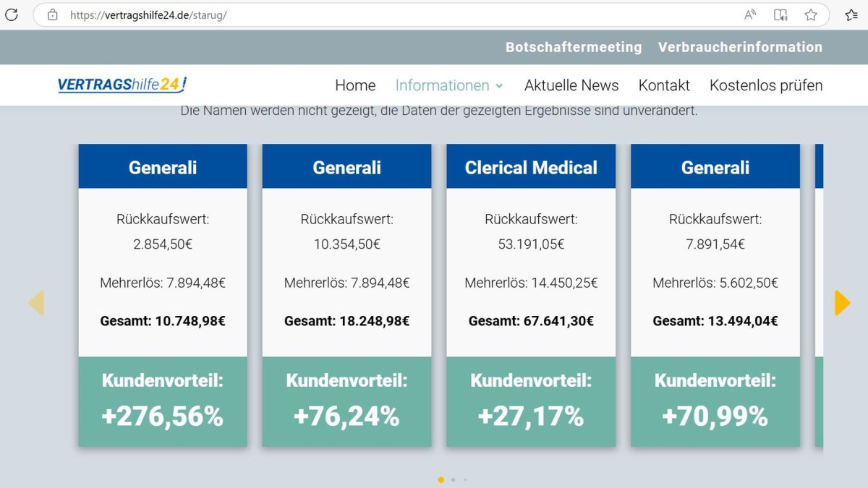Click the Kostenlos prüfen link
Screen dimensions: 868x488
pyautogui.click(x=766, y=85)
